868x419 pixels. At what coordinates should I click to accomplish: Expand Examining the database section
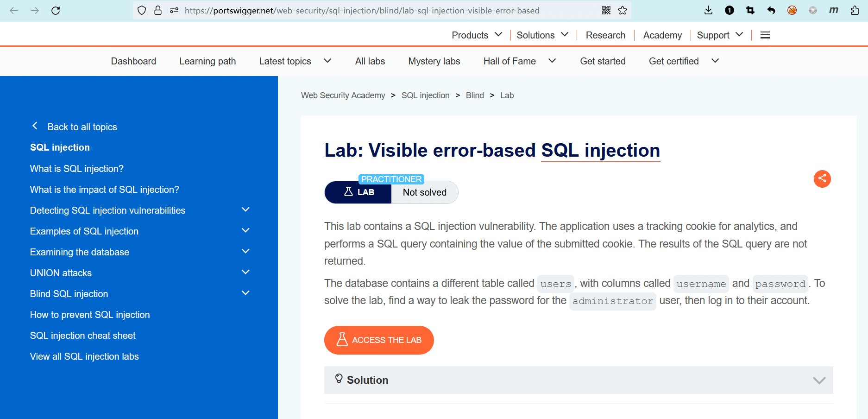(x=245, y=252)
